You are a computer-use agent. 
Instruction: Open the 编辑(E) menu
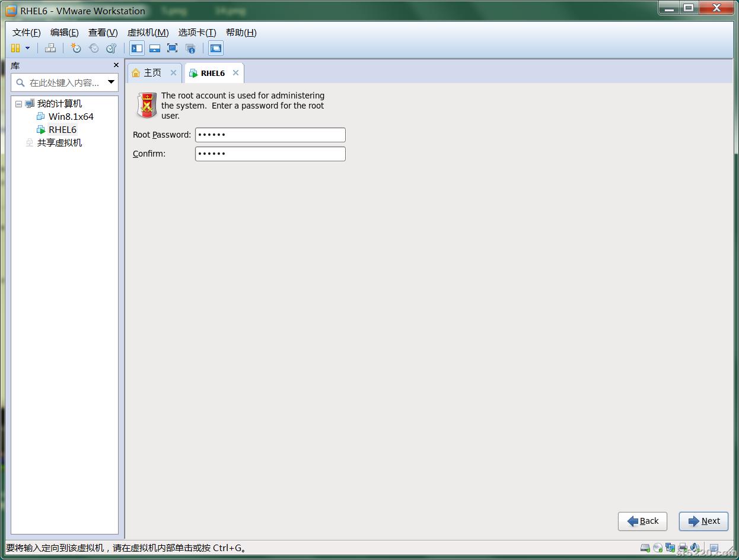click(x=64, y=33)
